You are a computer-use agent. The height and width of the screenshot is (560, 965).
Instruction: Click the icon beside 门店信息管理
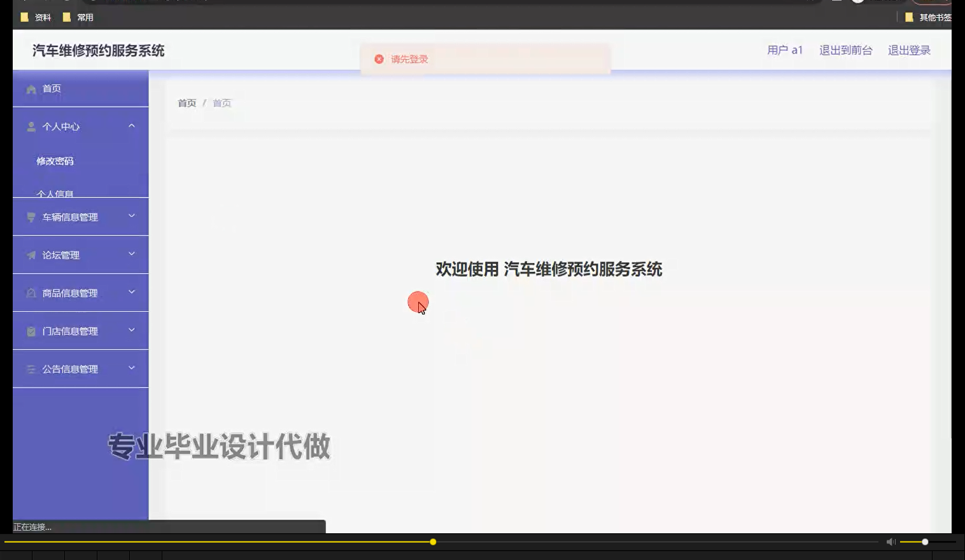31,331
